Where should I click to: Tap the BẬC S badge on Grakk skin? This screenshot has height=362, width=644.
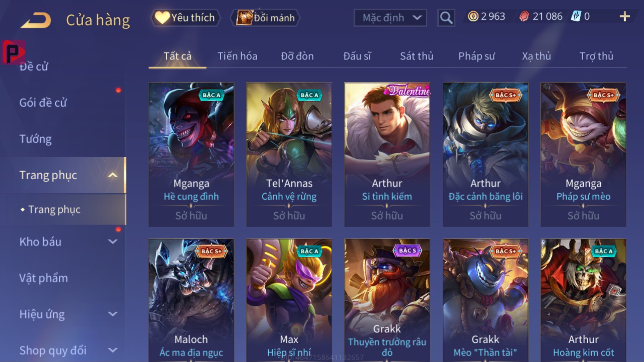(x=407, y=251)
